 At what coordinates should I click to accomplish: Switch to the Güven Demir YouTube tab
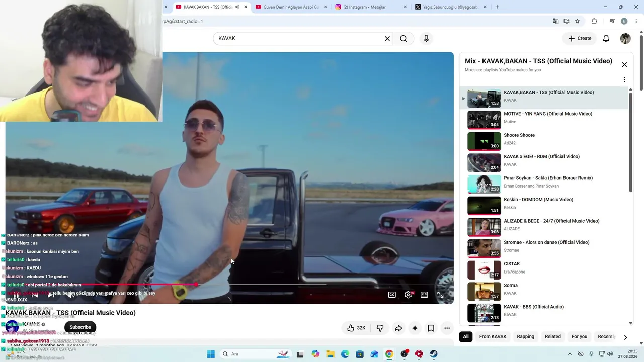(290, 7)
